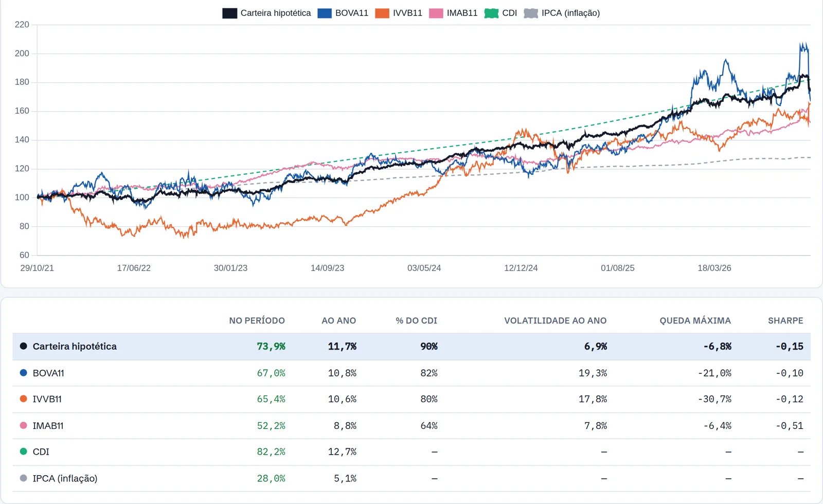Click the -0,51 Sharpe value

point(790,425)
